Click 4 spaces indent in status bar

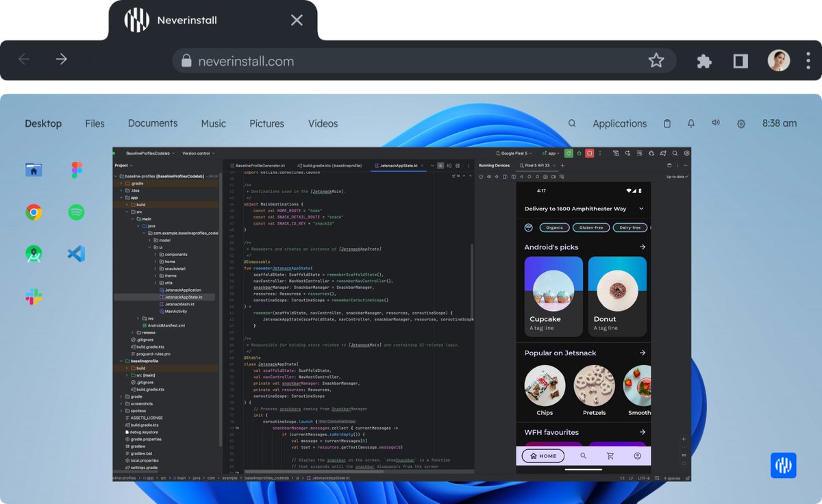[x=671, y=477]
